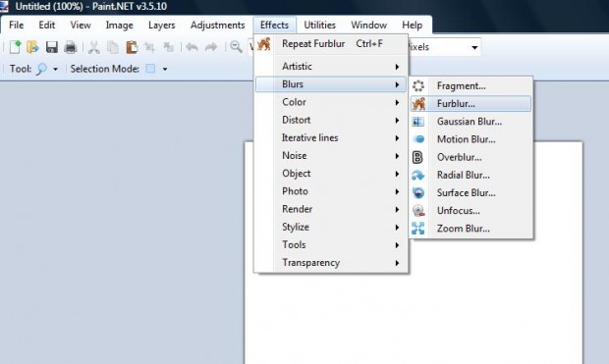The width and height of the screenshot is (609, 364).
Task: Click the Unfocus icon
Action: [418, 211]
